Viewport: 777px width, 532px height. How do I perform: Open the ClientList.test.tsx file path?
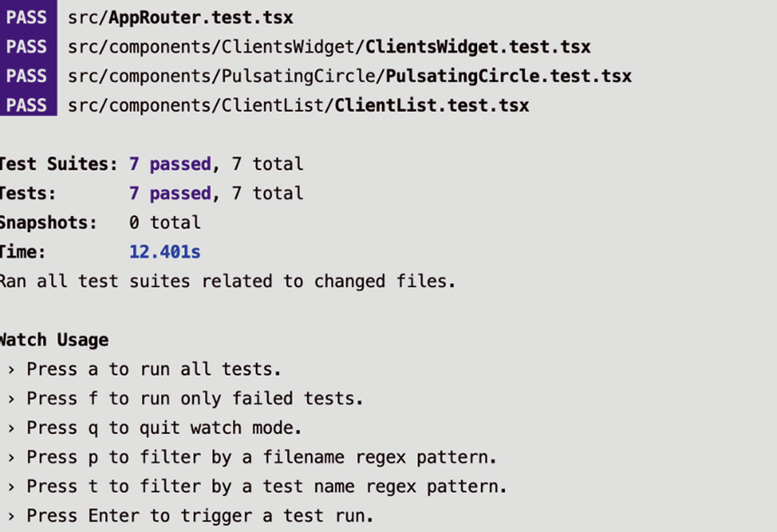298,105
